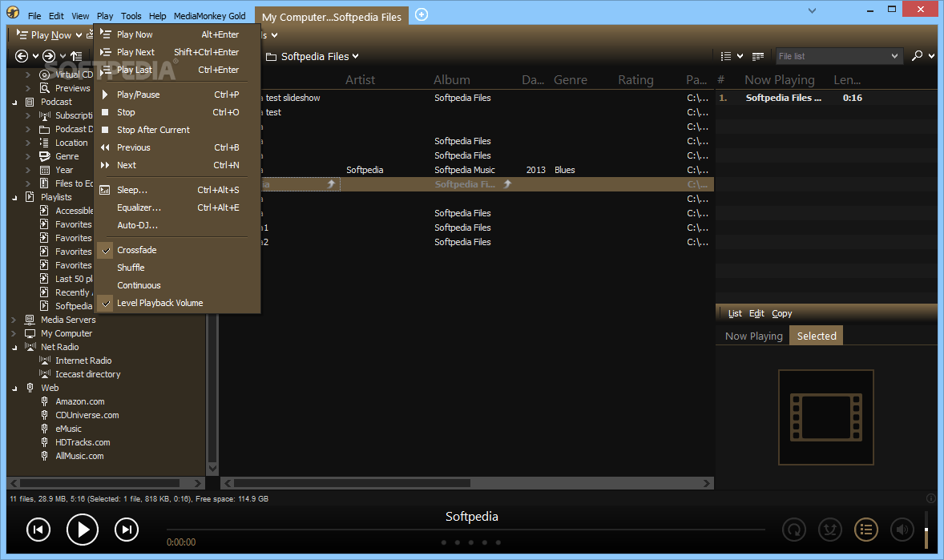Click the eMusic web icon in tree
944x560 pixels.
44,428
